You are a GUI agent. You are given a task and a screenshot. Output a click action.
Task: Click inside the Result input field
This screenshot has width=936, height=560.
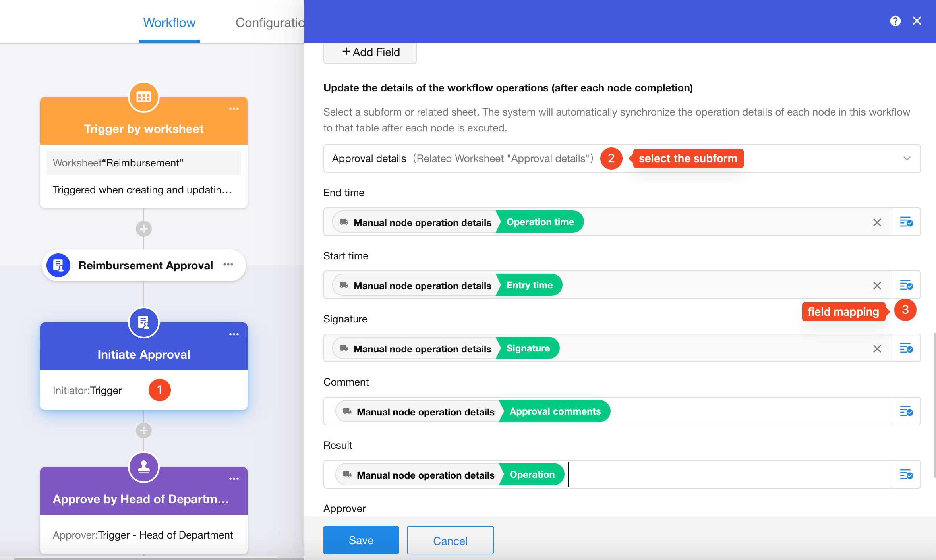[x=715, y=475]
